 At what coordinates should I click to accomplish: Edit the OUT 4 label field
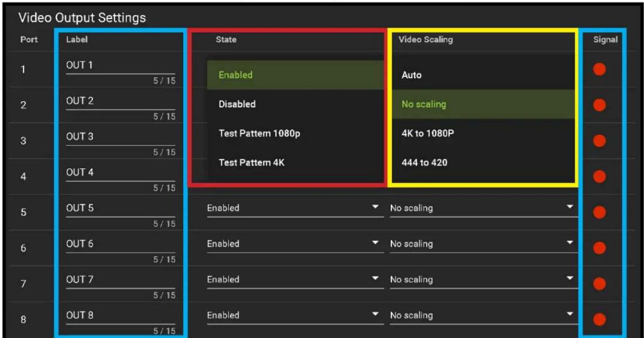pos(121,173)
